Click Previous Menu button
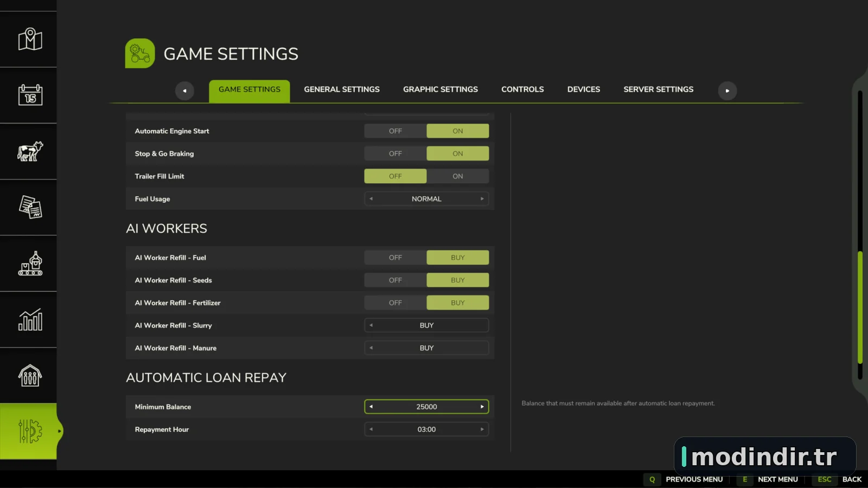868x488 pixels. pos(694,479)
